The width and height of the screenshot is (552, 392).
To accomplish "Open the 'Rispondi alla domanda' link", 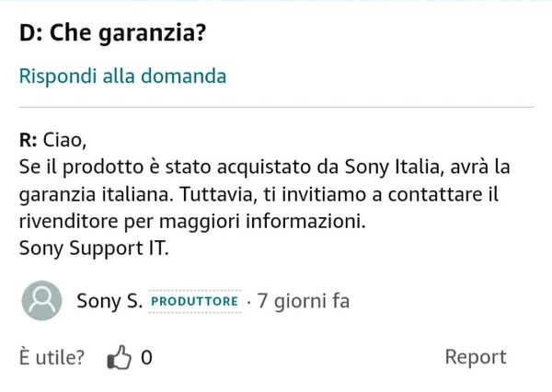I will coord(122,76).
